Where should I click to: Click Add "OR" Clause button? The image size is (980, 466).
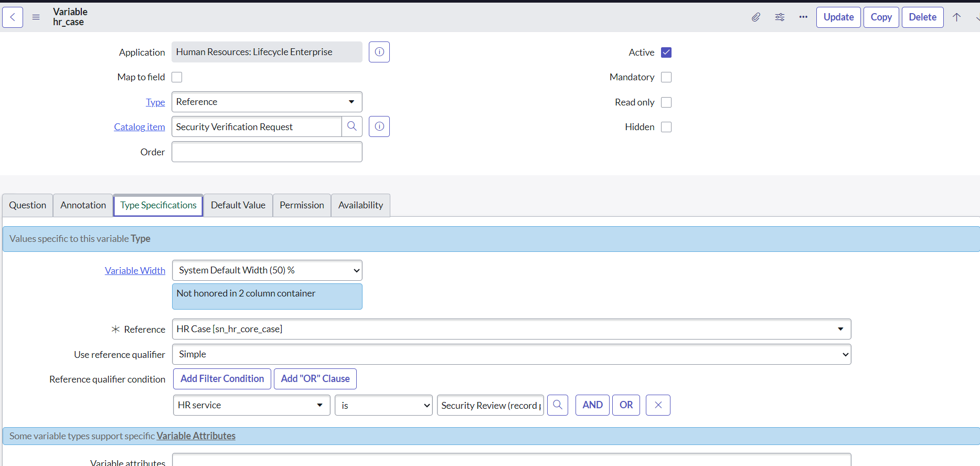(315, 379)
